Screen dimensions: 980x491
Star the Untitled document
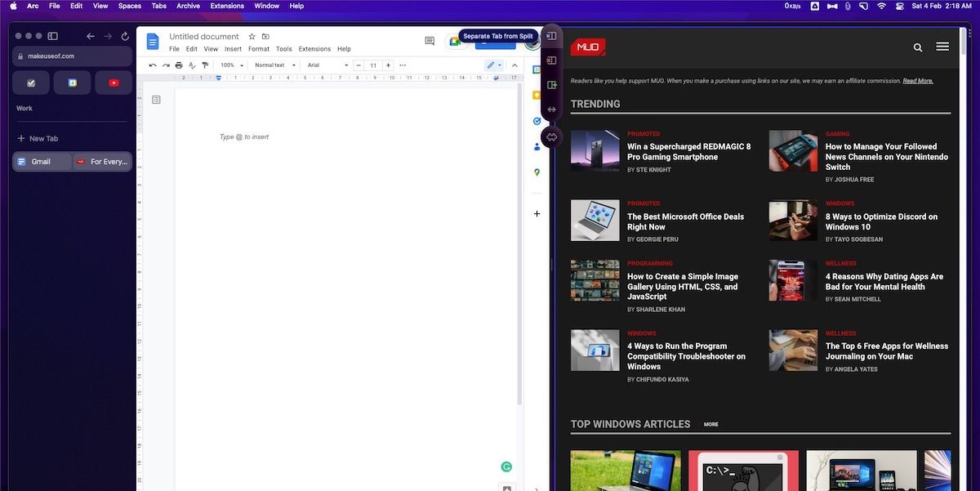coord(252,37)
